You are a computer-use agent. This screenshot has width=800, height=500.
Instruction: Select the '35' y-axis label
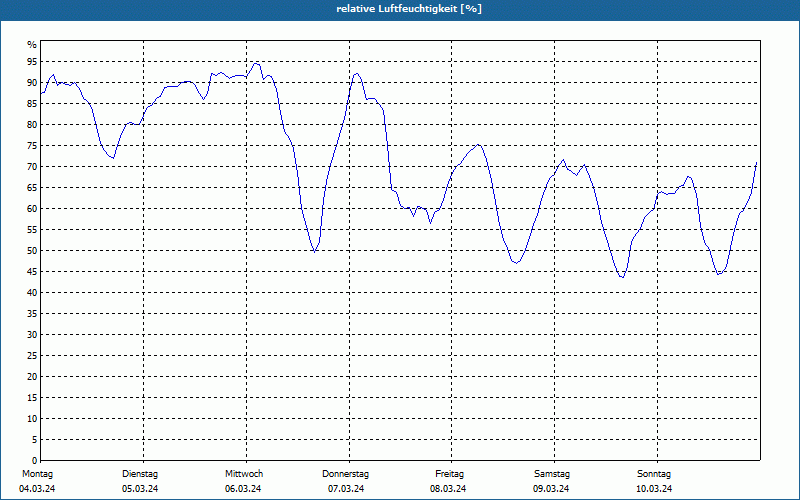click(x=32, y=313)
